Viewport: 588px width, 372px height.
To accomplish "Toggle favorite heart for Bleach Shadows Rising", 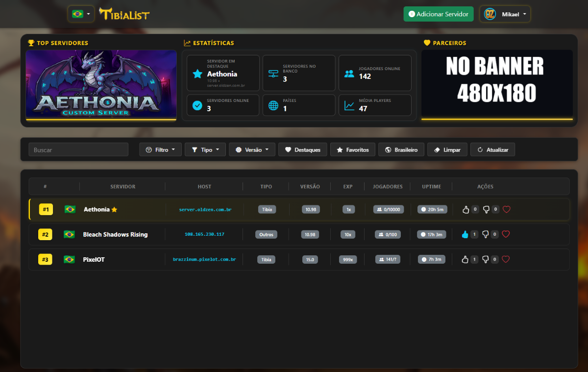I will tap(506, 235).
